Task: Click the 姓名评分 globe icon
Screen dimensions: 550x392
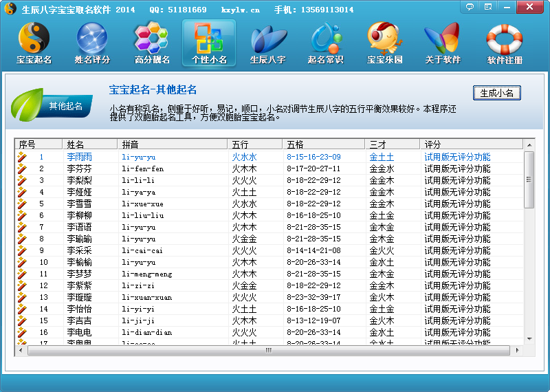Action: 92,43
